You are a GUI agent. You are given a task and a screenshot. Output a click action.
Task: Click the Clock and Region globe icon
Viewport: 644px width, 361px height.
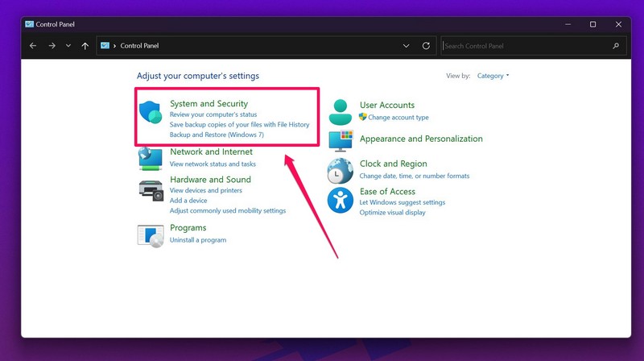click(x=341, y=170)
